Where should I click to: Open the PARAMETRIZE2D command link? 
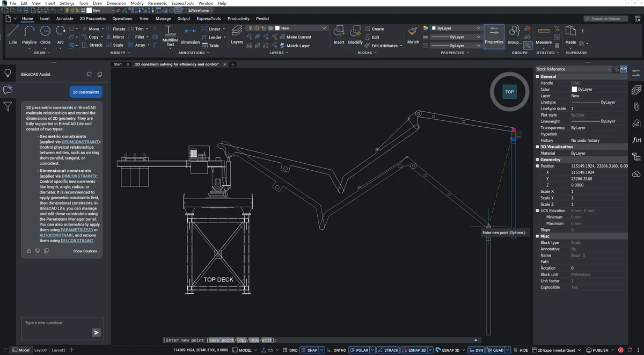click(x=77, y=230)
